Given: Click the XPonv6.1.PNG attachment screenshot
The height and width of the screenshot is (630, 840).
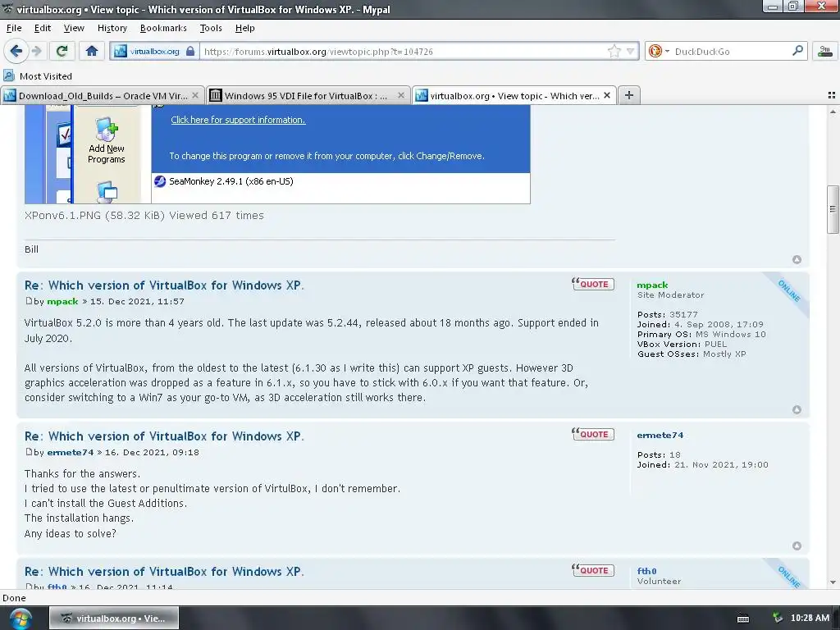Looking at the screenshot, I should (x=277, y=154).
